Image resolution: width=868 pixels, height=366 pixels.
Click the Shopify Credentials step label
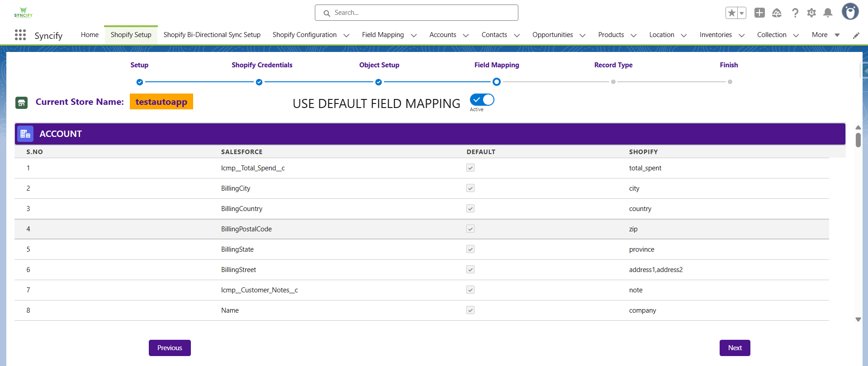point(262,65)
